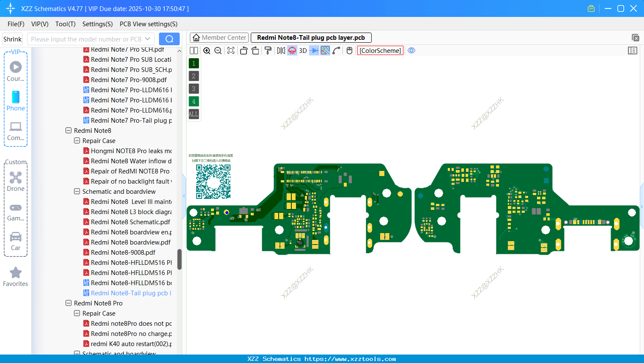Click the Member Center button
Image resolution: width=644 pixels, height=363 pixels.
219,37
